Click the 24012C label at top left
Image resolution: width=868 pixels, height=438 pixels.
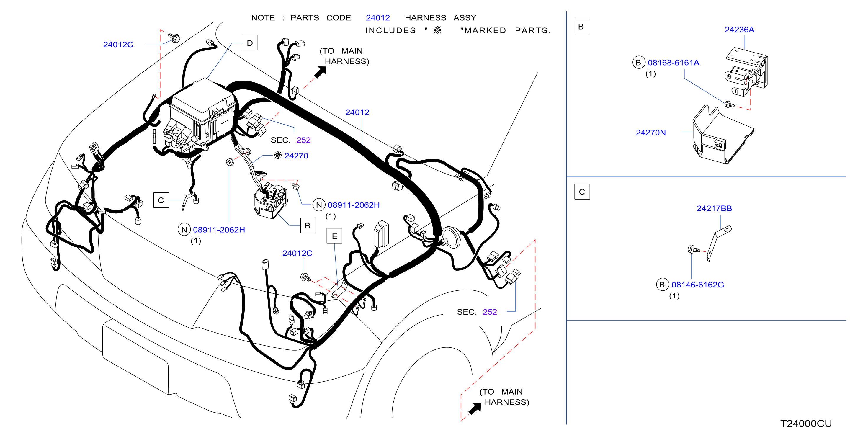coord(118,45)
